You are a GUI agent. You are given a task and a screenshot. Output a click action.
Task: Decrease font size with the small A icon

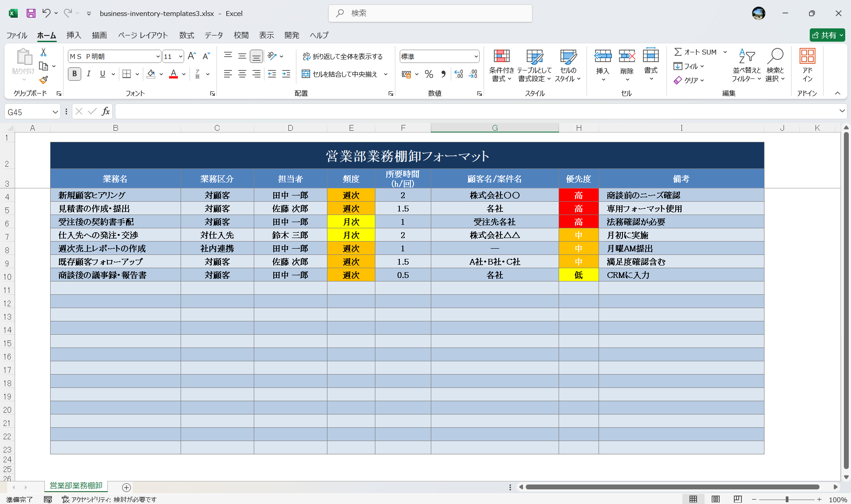[206, 56]
